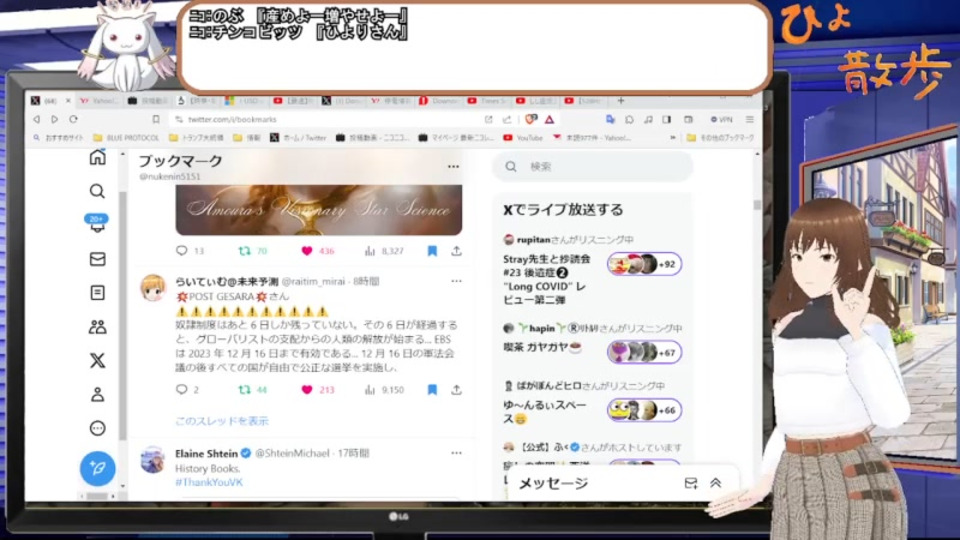Open その他のブックマーク folder
This screenshot has height=540, width=960.
[x=720, y=138]
